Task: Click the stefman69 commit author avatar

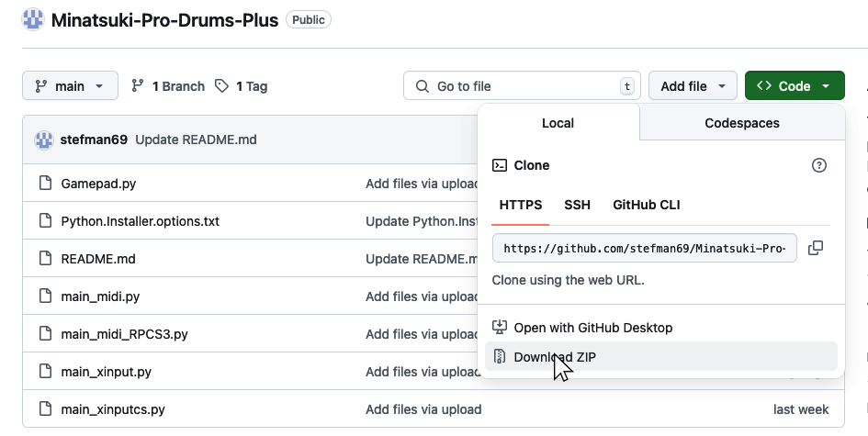Action: tap(44, 140)
